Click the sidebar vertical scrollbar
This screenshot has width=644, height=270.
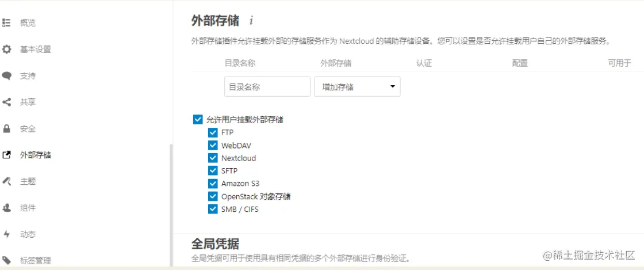(x=171, y=204)
